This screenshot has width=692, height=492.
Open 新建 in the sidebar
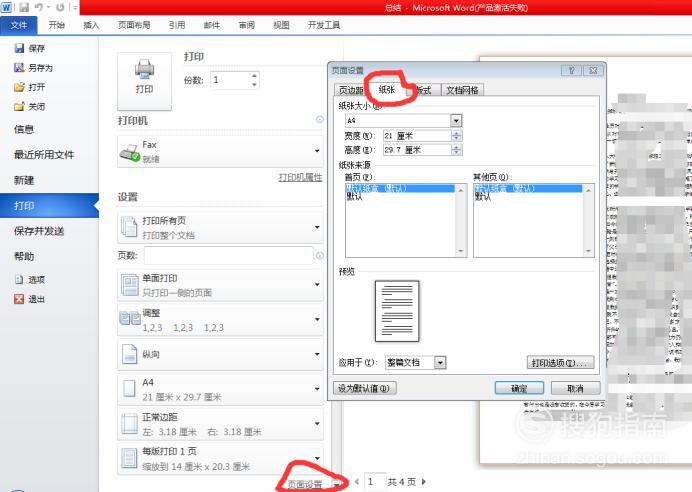click(x=24, y=180)
